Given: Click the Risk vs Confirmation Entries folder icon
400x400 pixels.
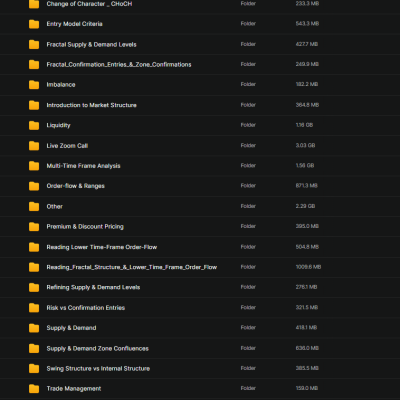Looking at the screenshot, I should click(x=34, y=308).
